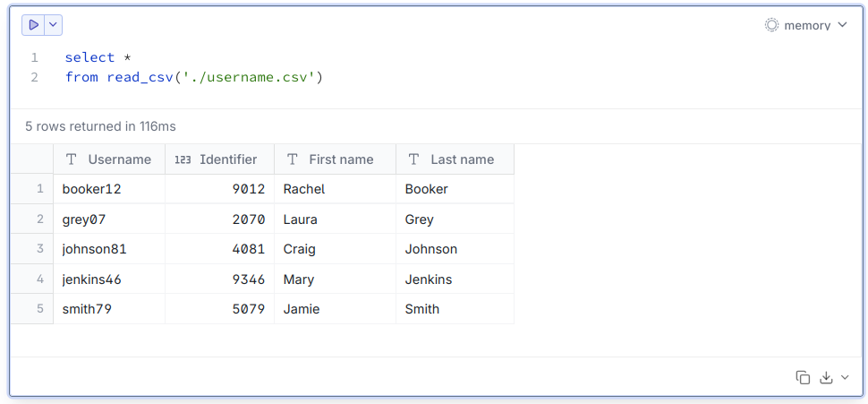The height and width of the screenshot is (404, 868).
Task: Select identifier value 9346
Action: (x=220, y=279)
